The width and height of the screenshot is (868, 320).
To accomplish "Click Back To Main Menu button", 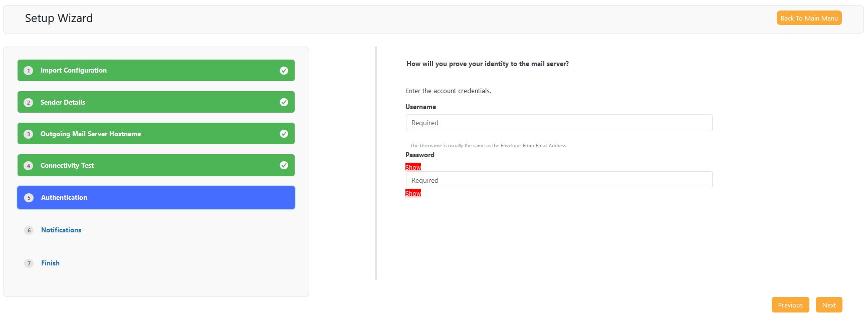I will pos(809,18).
